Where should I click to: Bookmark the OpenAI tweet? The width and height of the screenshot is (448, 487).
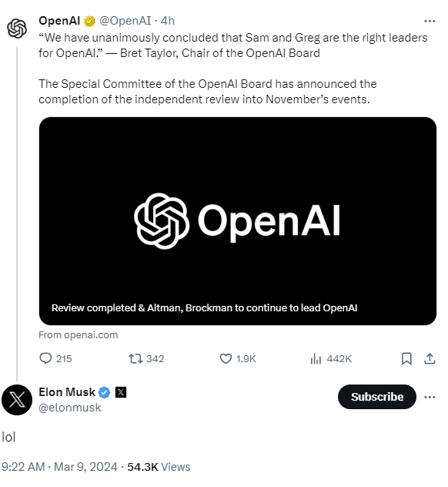pos(406,359)
